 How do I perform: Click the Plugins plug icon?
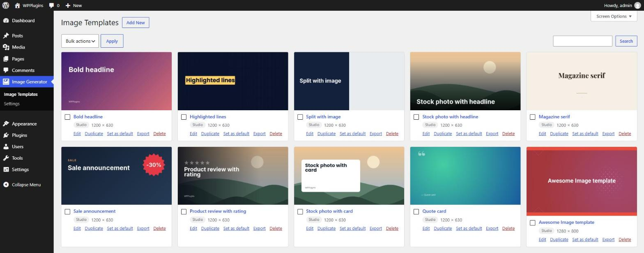coord(6,135)
